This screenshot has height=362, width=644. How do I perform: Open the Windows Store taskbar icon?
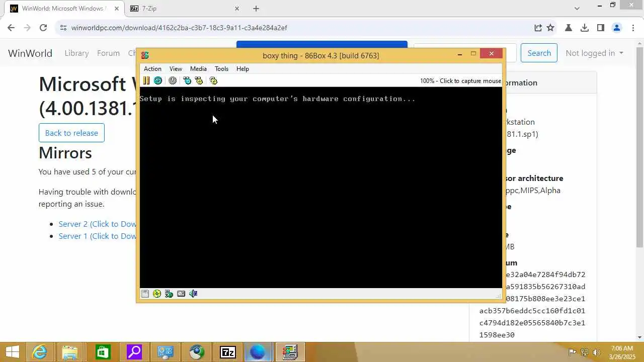[x=102, y=352]
